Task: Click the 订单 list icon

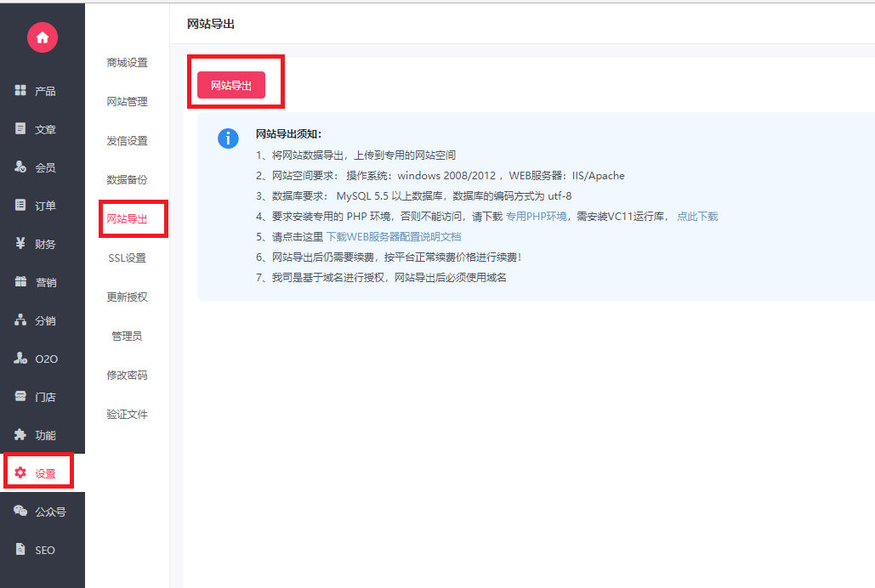Action: coord(20,206)
